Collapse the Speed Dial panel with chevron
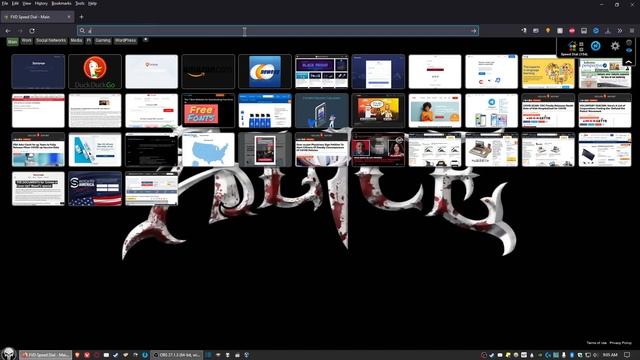Image resolution: width=640 pixels, height=360 pixels. coord(629,62)
